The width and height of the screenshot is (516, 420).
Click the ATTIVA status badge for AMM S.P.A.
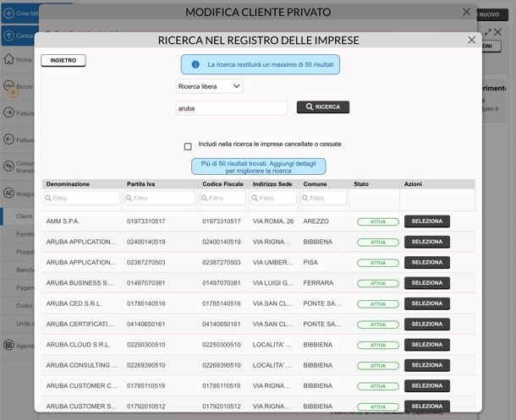click(x=378, y=221)
